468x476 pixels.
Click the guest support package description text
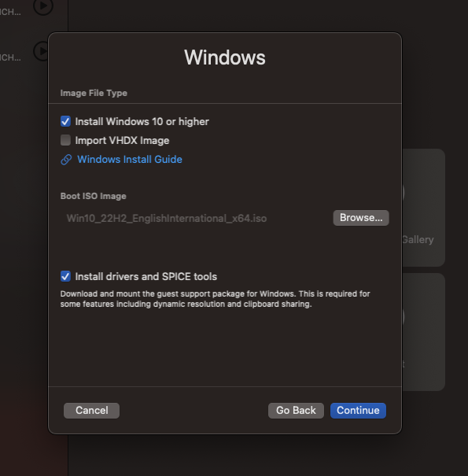point(215,299)
